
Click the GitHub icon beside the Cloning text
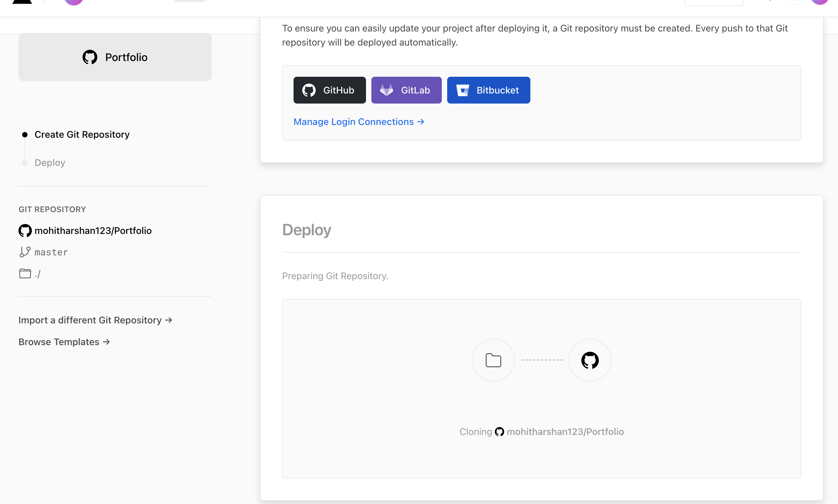pos(500,431)
